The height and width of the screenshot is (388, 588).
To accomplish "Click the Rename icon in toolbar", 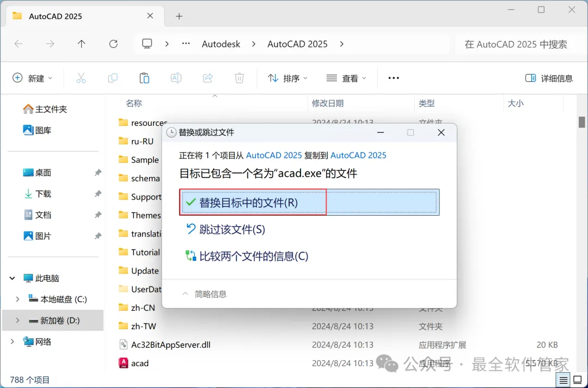I will (x=176, y=78).
